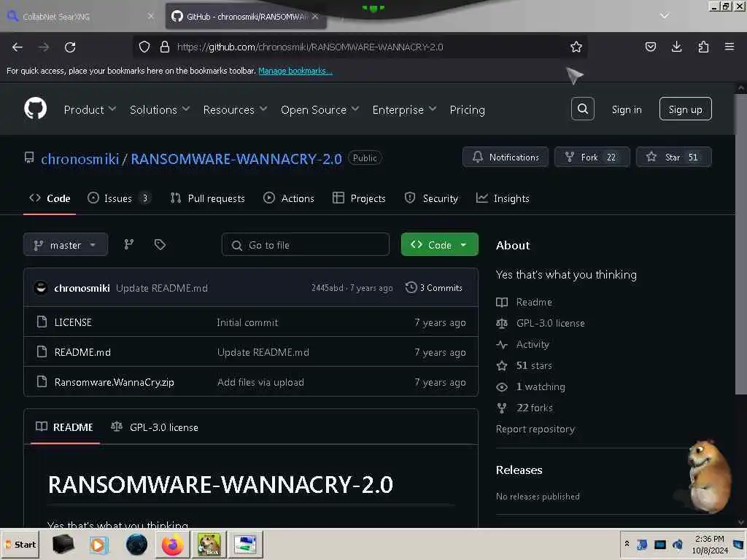The image size is (747, 560).
Task: Open the browser downloads icon
Action: (676, 47)
